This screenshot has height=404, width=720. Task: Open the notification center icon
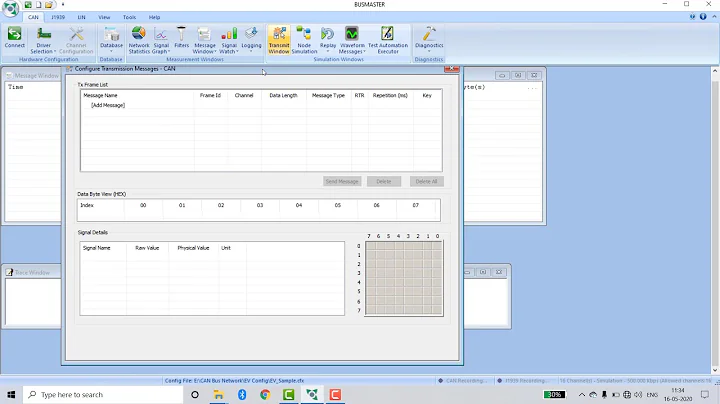click(x=705, y=395)
